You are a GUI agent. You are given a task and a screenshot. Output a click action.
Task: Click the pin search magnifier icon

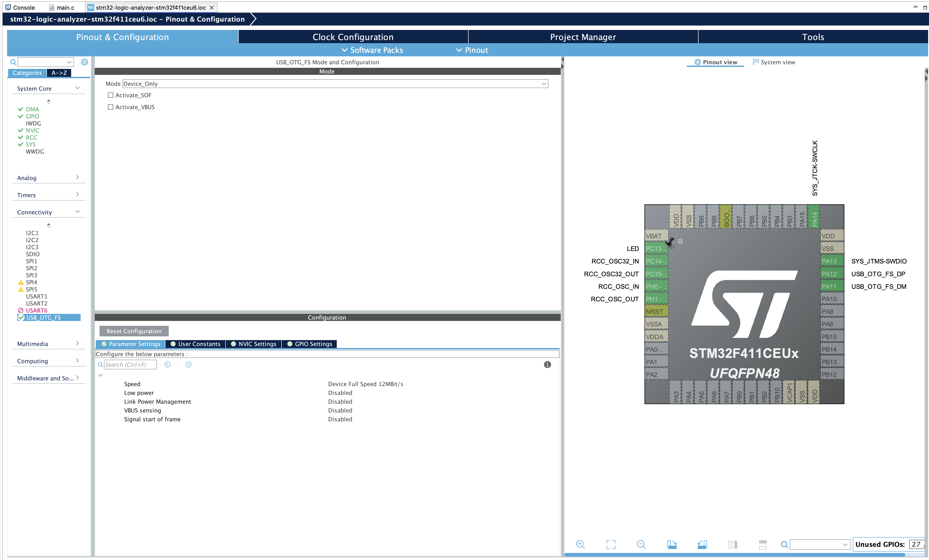pos(784,544)
